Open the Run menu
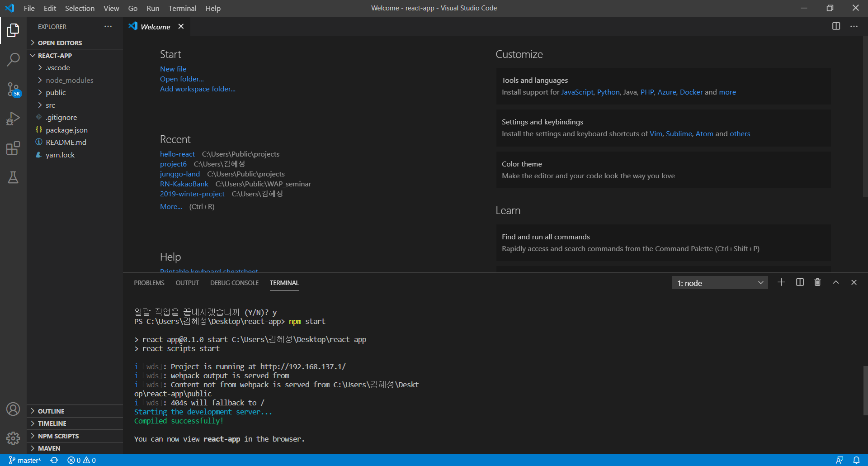The image size is (868, 466). [x=153, y=8]
